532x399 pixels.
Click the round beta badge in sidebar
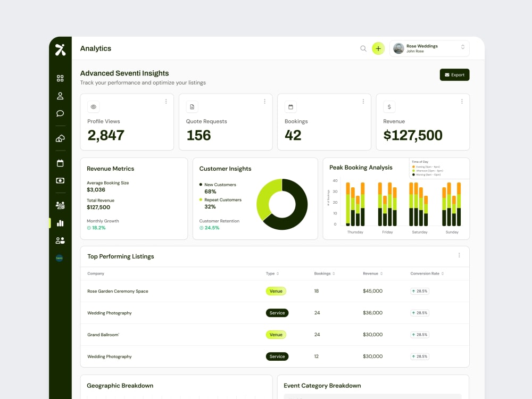tap(60, 258)
